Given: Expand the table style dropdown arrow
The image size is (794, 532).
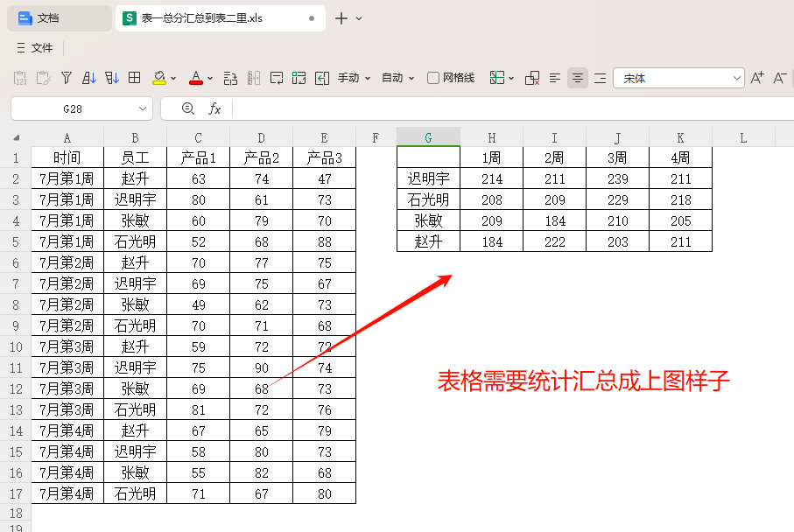Looking at the screenshot, I should [x=511, y=79].
